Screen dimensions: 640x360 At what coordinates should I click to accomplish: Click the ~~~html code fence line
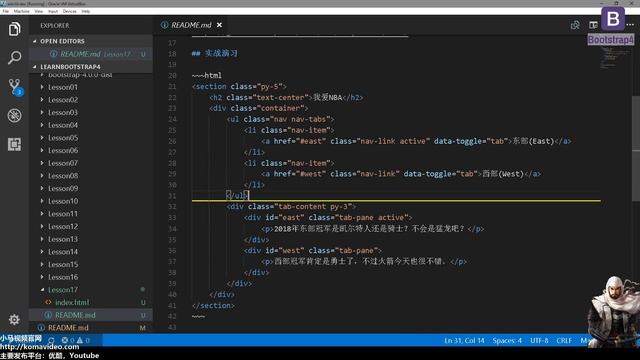[x=207, y=76]
